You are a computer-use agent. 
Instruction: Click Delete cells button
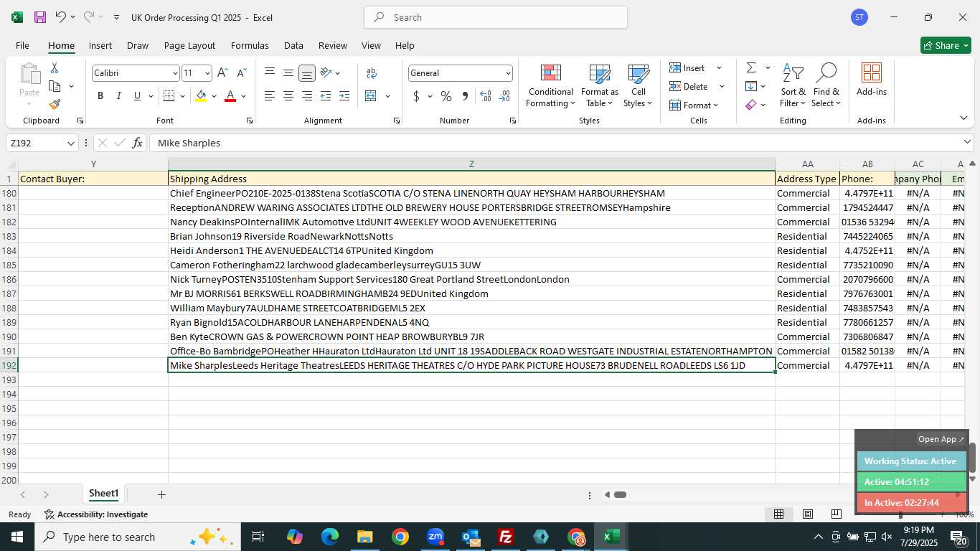point(689,86)
